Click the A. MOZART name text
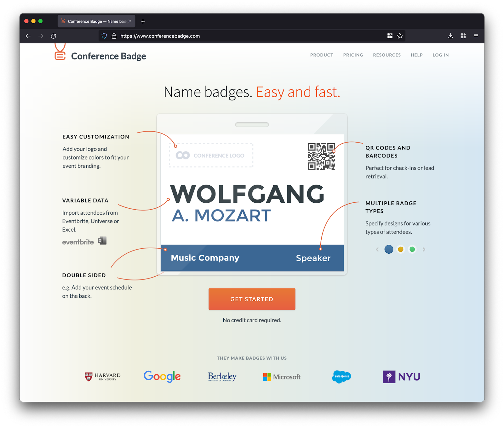 pyautogui.click(x=221, y=216)
